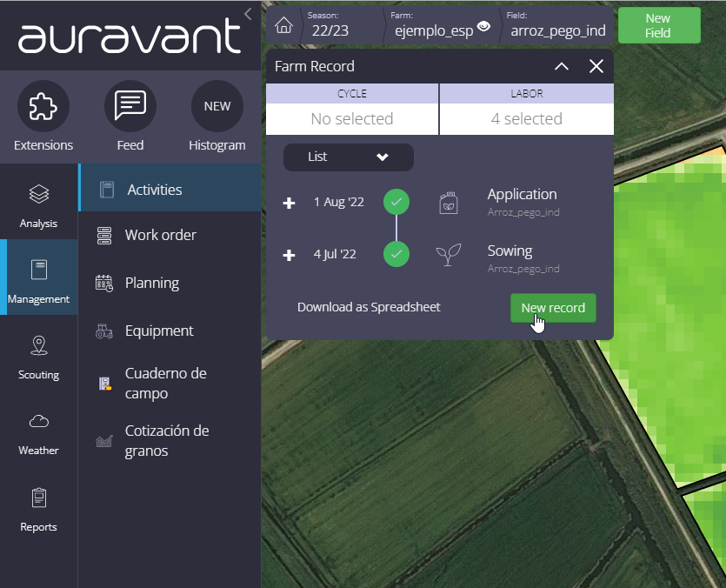Close the Farm Record panel
The width and height of the screenshot is (726, 588).
tap(596, 66)
